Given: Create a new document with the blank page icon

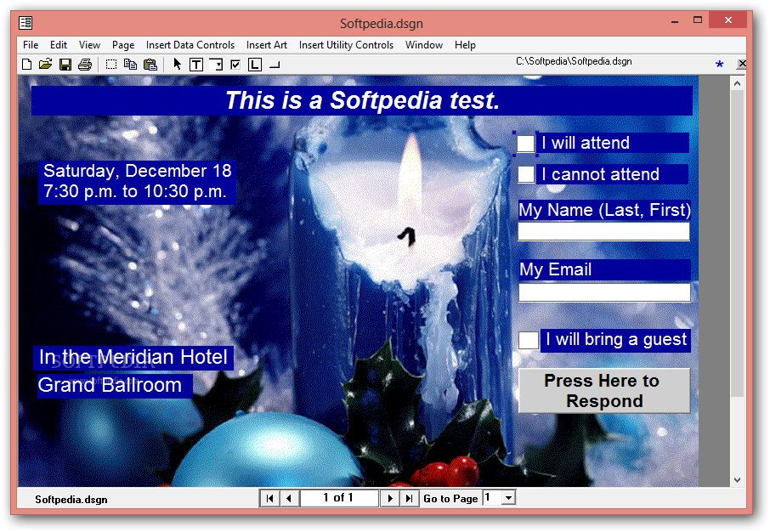Looking at the screenshot, I should [27, 65].
